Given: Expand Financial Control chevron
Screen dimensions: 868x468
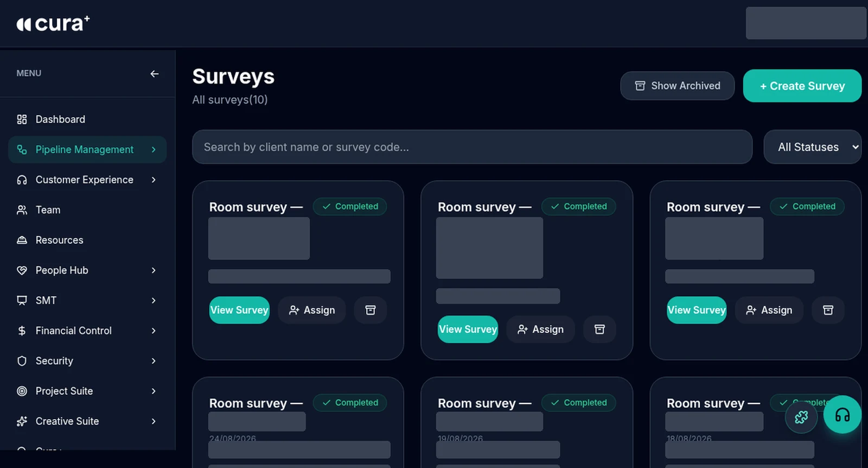Looking at the screenshot, I should click(154, 331).
